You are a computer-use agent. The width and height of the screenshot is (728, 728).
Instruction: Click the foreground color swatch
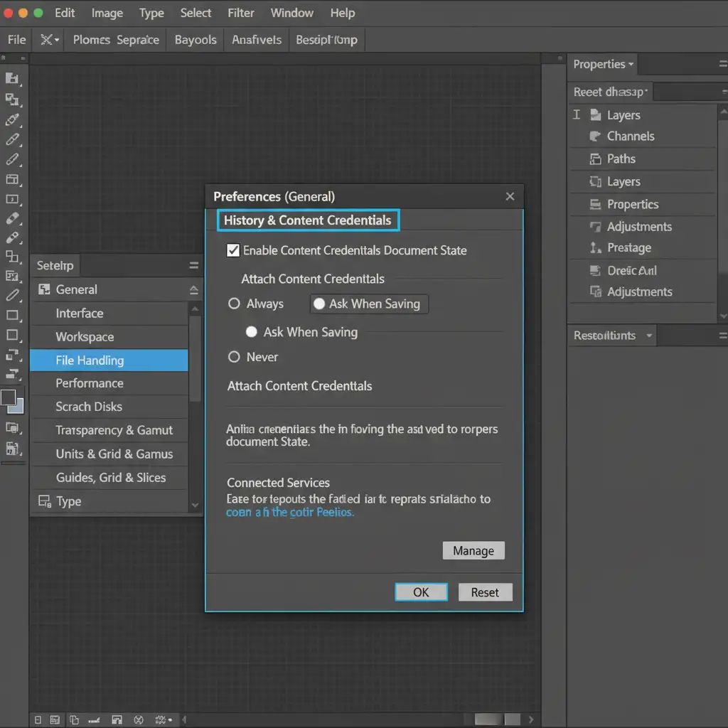click(9, 398)
